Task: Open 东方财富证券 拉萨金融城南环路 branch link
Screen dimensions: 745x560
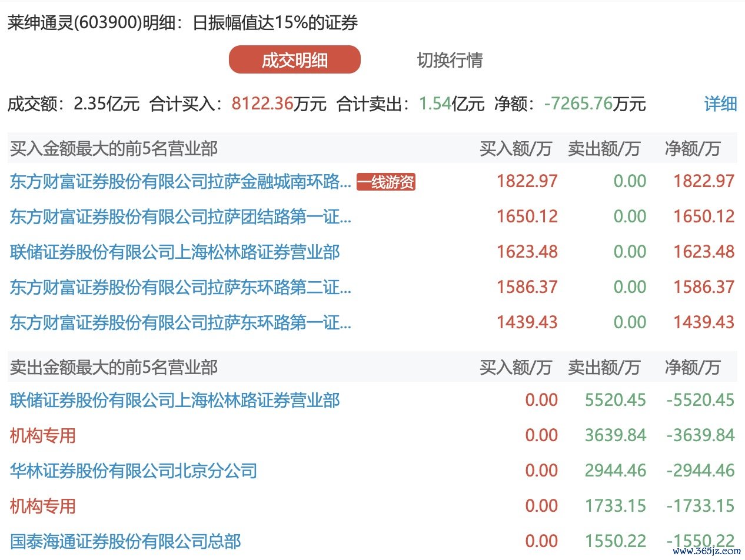Action: [181, 182]
